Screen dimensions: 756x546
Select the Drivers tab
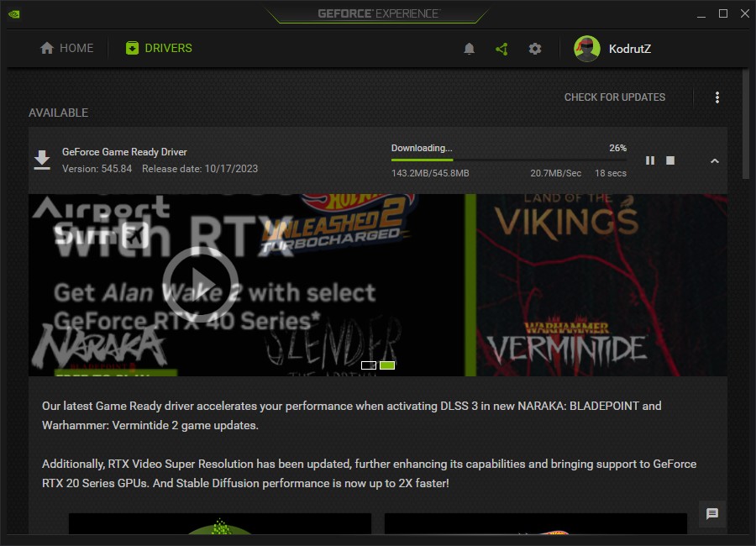pyautogui.click(x=159, y=49)
